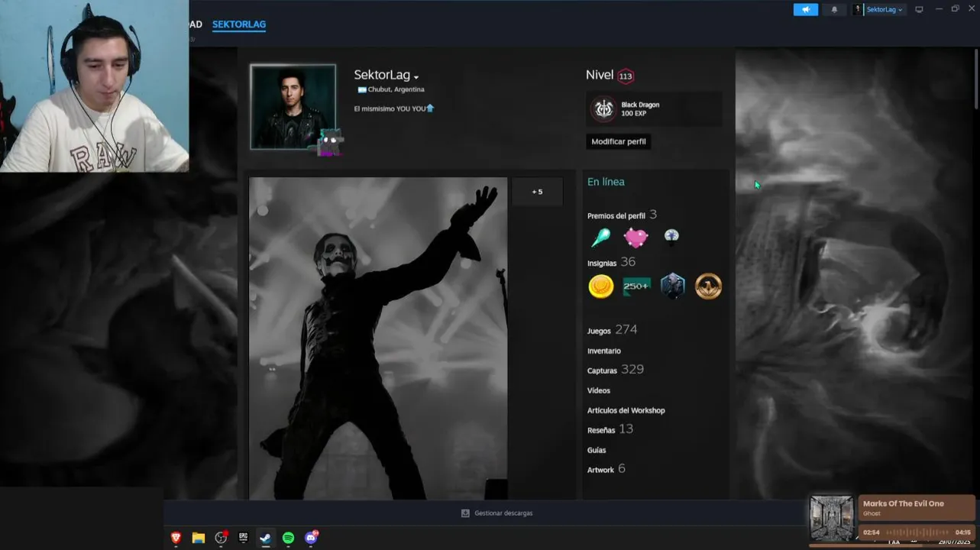Image resolution: width=980 pixels, height=550 pixels.
Task: Click the Marks Of The Evil One album art
Action: click(x=831, y=519)
